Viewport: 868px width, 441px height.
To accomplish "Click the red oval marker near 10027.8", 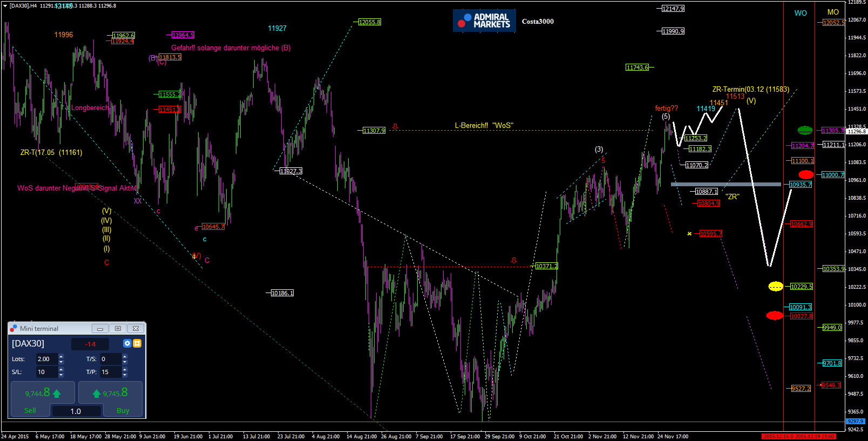I will coord(775,315).
